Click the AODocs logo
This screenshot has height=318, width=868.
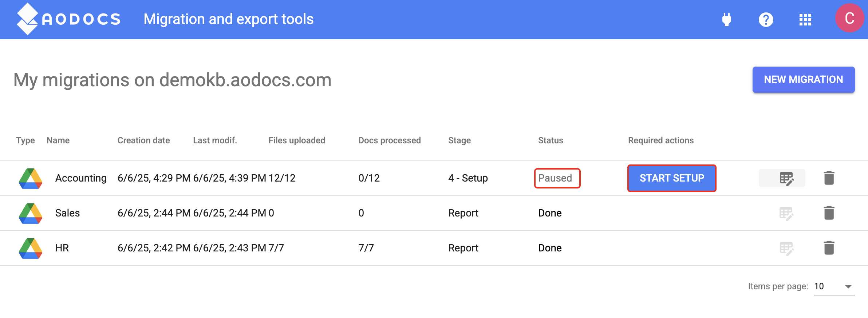click(68, 19)
